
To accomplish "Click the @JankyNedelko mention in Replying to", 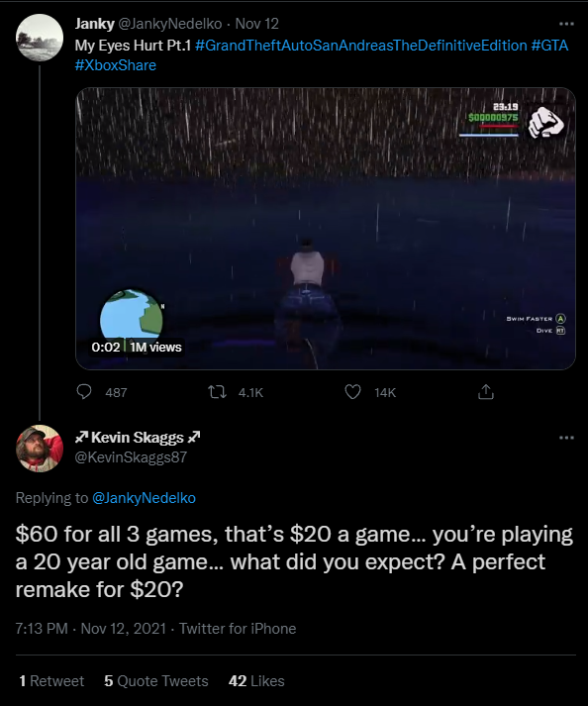I will (x=144, y=498).
